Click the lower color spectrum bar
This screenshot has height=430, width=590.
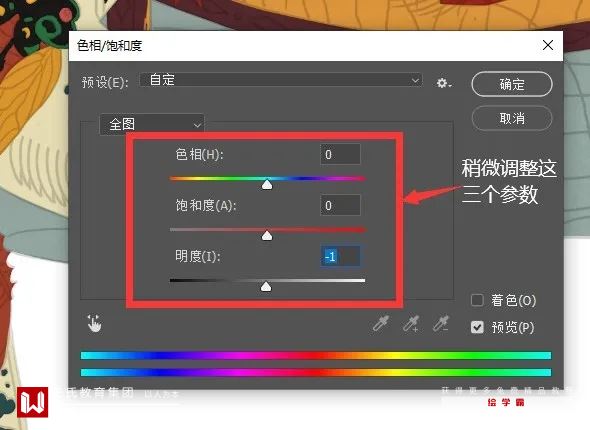316,372
